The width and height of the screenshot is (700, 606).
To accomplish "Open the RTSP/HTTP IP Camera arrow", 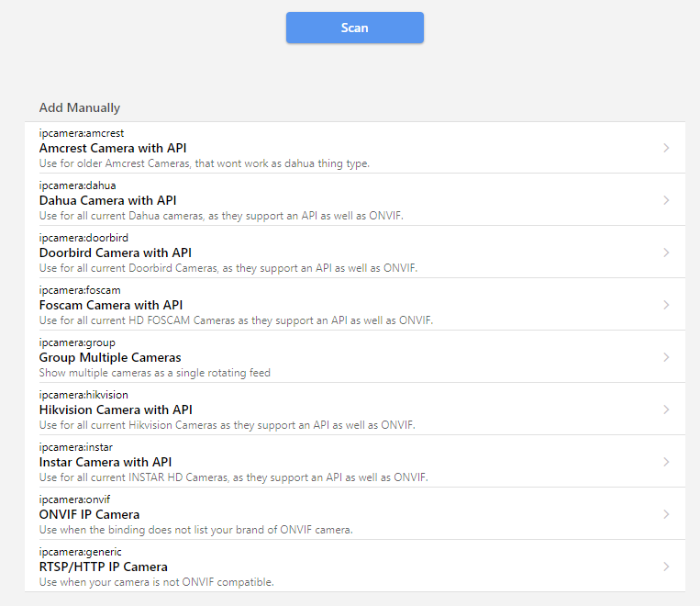I will 666,567.
